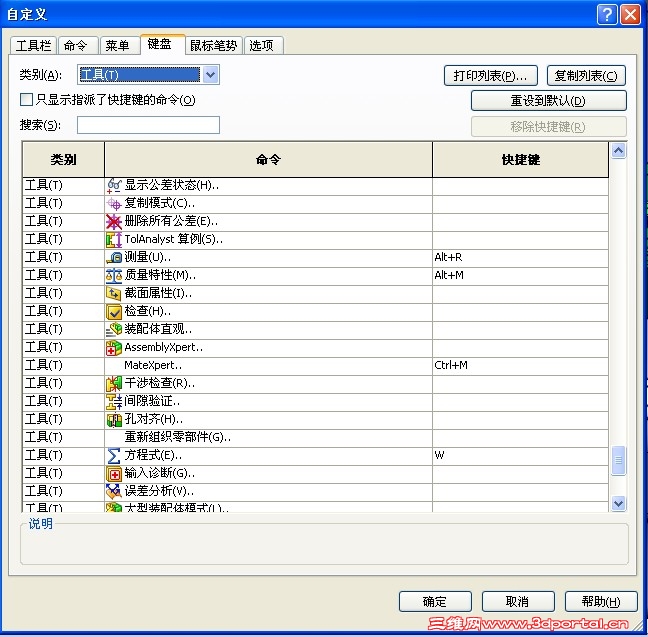648x637 pixels.
Task: Click the 孔对齐 icon
Action: click(114, 420)
